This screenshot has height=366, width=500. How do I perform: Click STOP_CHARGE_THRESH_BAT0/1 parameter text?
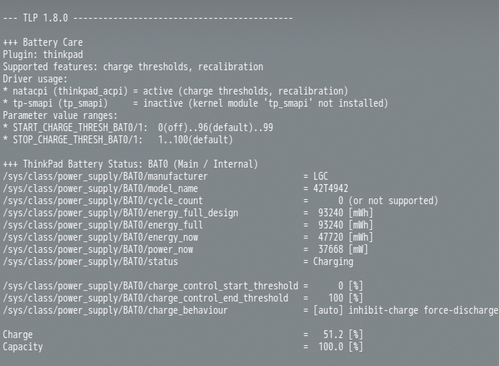coord(77,140)
